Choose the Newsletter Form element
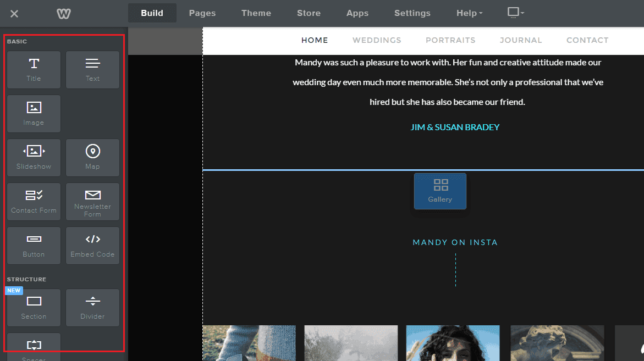This screenshot has width=644, height=361. [92, 202]
